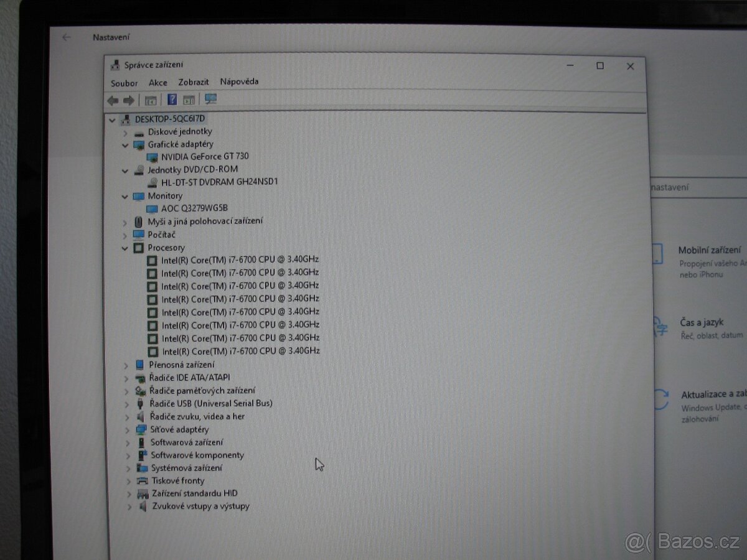This screenshot has width=747, height=560.
Task: Click the Forward navigation arrow in Device Manager
Action: [x=128, y=100]
